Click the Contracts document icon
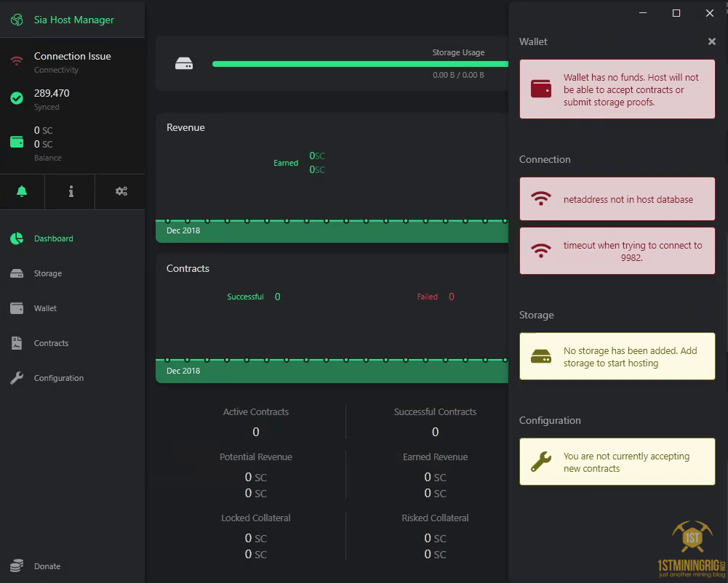728x583 pixels. click(17, 343)
